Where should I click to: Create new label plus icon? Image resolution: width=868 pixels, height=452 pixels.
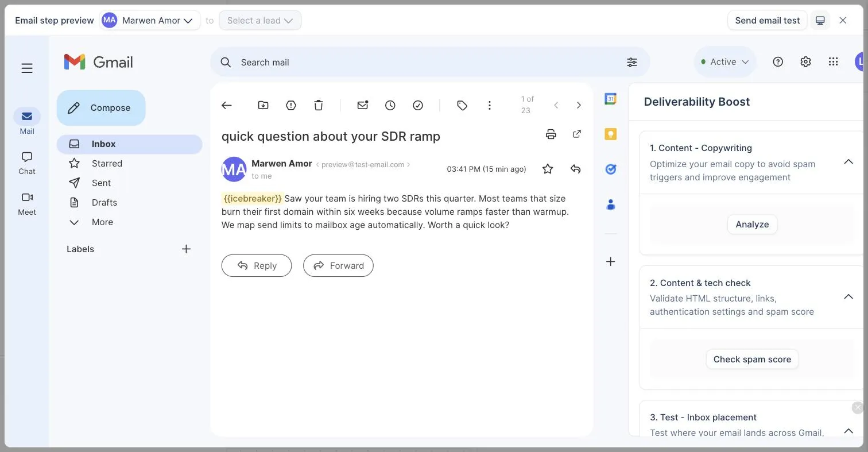tap(186, 249)
